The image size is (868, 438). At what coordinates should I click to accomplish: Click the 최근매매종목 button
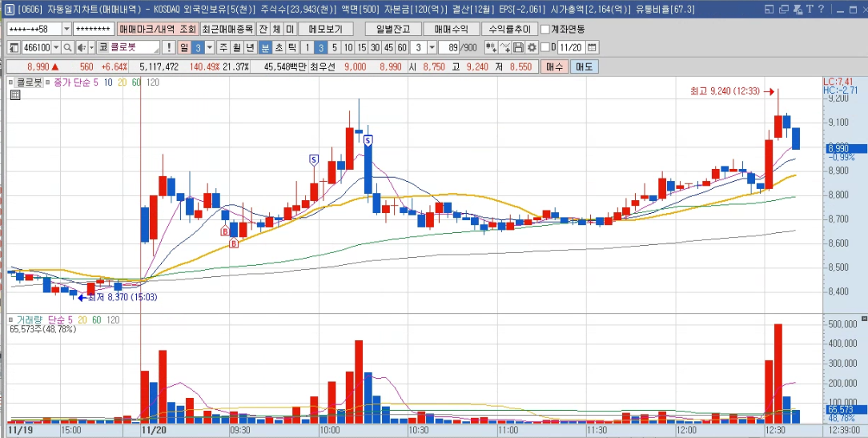(227, 30)
